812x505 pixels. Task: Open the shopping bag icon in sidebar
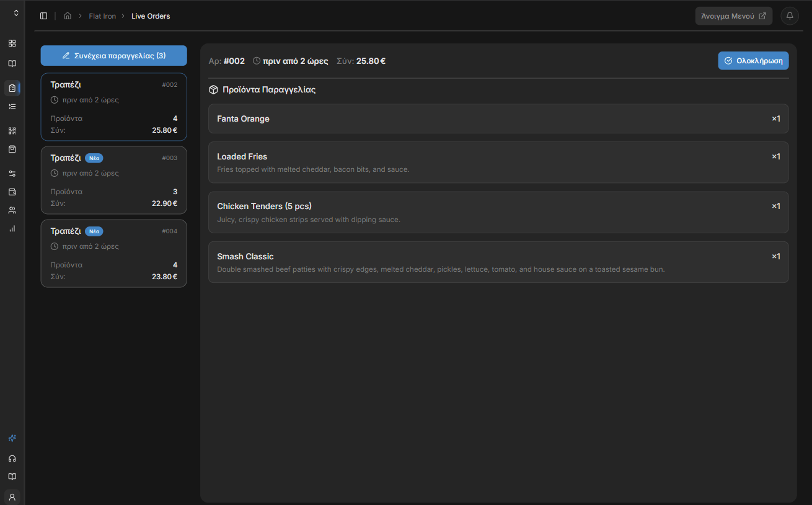tap(12, 149)
